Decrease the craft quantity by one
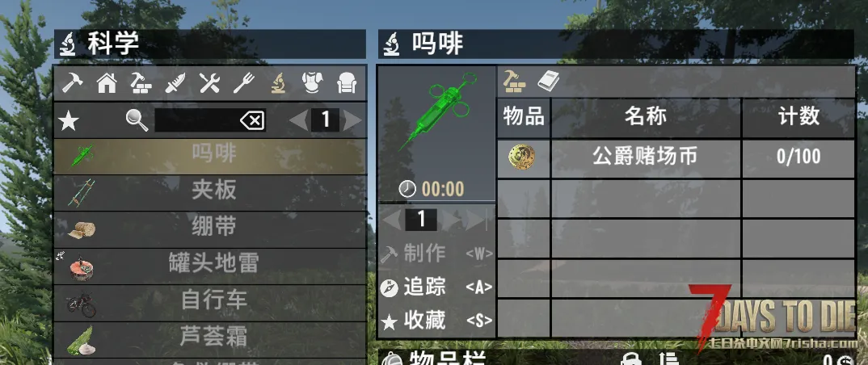 392,220
